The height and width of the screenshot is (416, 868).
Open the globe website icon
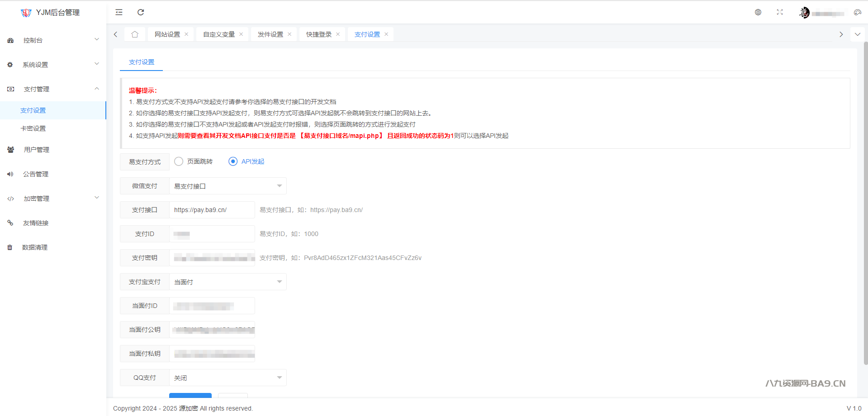point(758,12)
